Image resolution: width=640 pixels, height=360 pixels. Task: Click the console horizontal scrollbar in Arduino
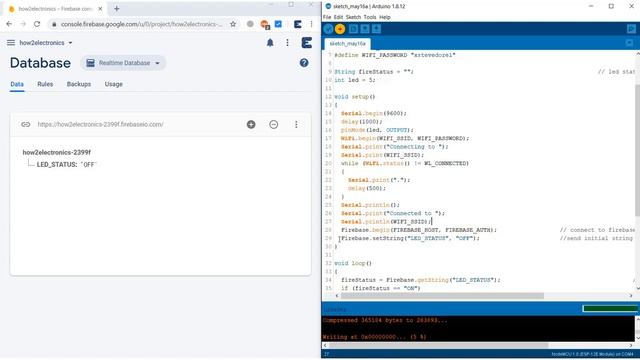coord(438,346)
